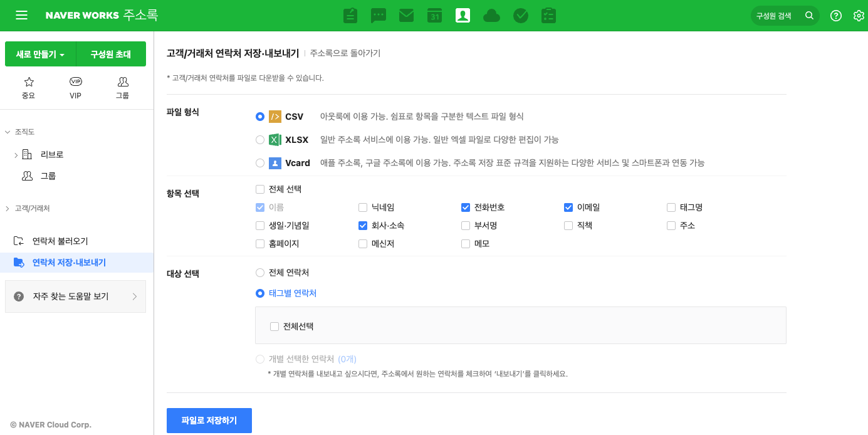Open the Mail envelope icon
Image resolution: width=868 pixels, height=435 pixels.
[406, 16]
